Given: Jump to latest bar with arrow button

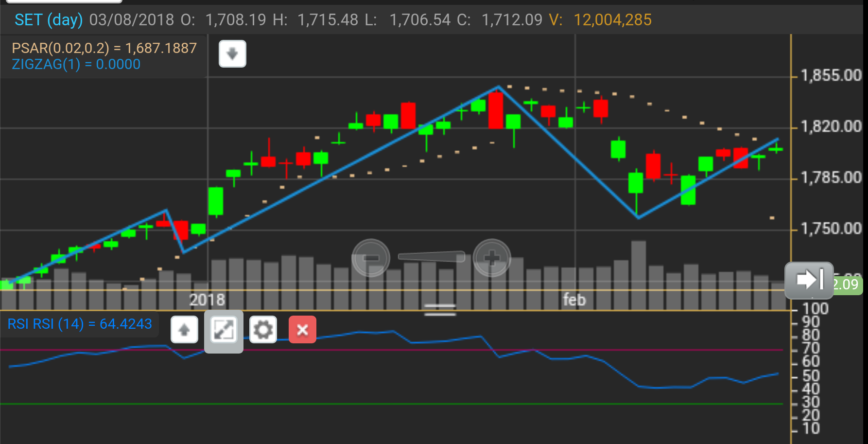Looking at the screenshot, I should pyautogui.click(x=809, y=280).
